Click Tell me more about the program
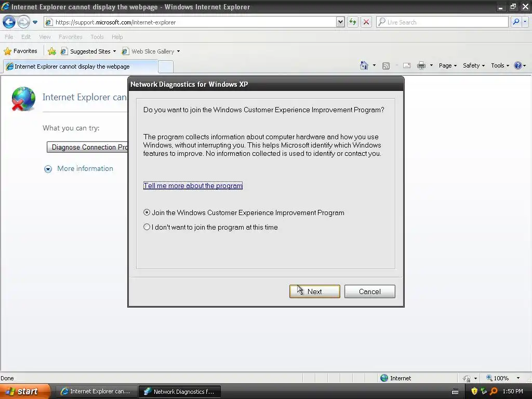Screen dimensions: 532x399 [193, 185]
